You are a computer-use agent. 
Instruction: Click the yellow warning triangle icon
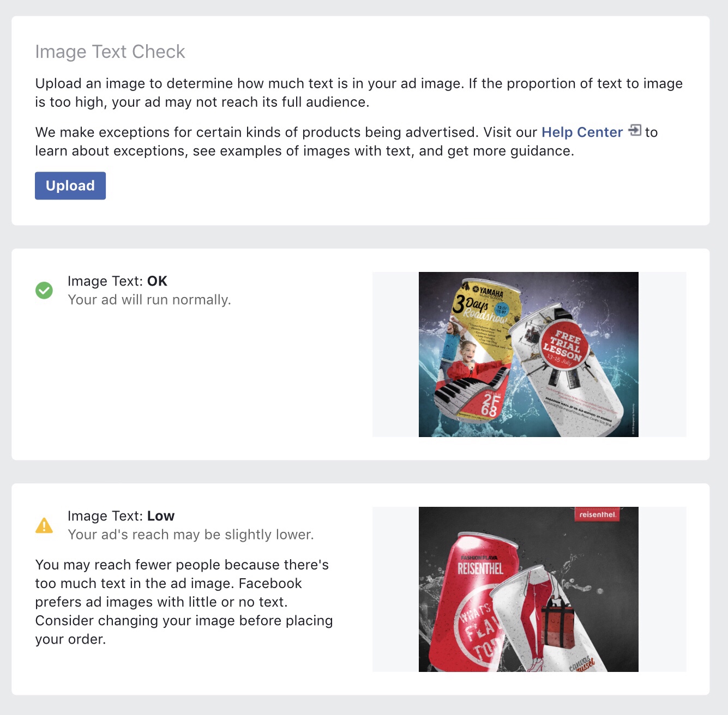(44, 525)
